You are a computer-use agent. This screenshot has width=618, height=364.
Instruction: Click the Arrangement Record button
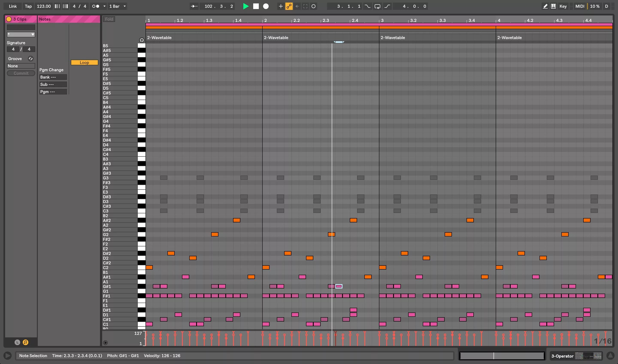click(266, 6)
